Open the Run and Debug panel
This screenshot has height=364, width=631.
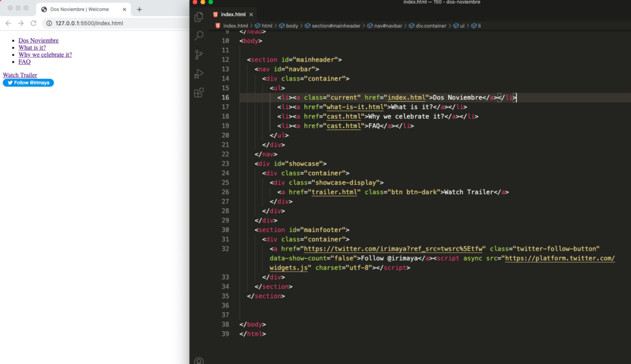(x=199, y=74)
